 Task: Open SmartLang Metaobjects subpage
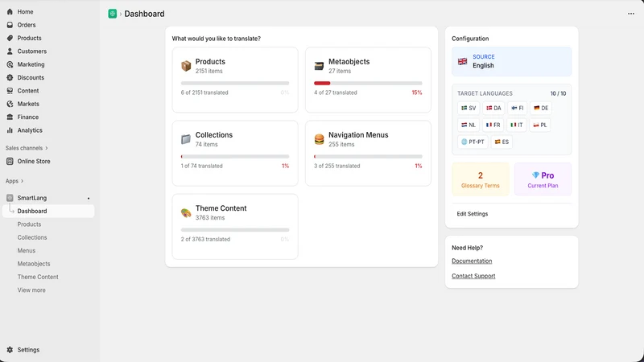pyautogui.click(x=34, y=264)
